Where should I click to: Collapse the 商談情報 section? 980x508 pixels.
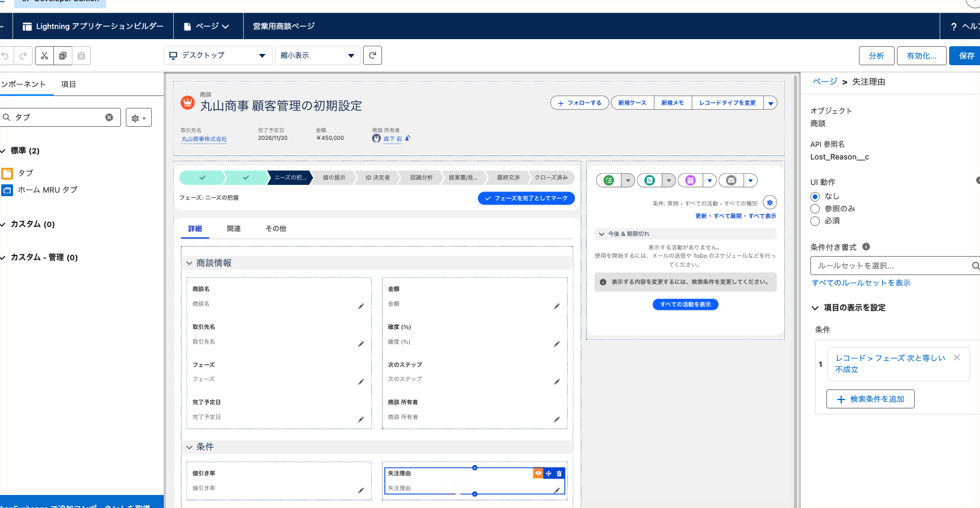[x=189, y=263]
